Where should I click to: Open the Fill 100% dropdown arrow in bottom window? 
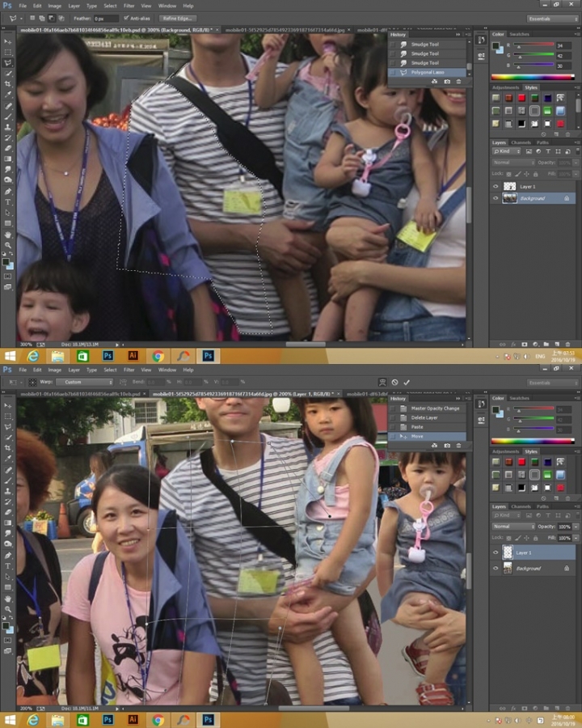[x=576, y=538]
